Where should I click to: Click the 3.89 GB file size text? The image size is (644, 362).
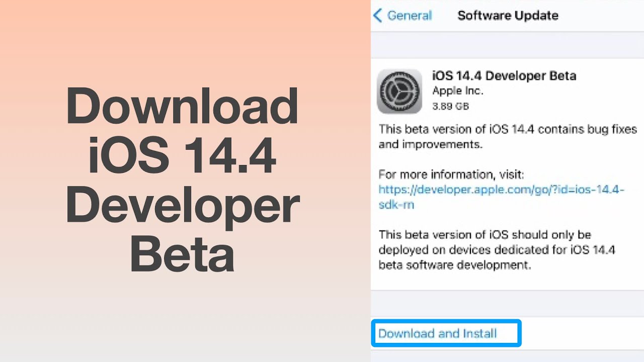coord(450,106)
